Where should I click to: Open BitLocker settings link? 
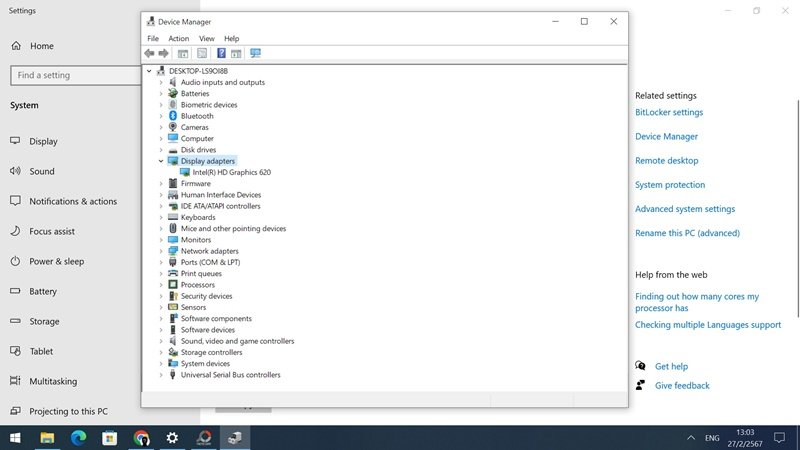[668, 113]
